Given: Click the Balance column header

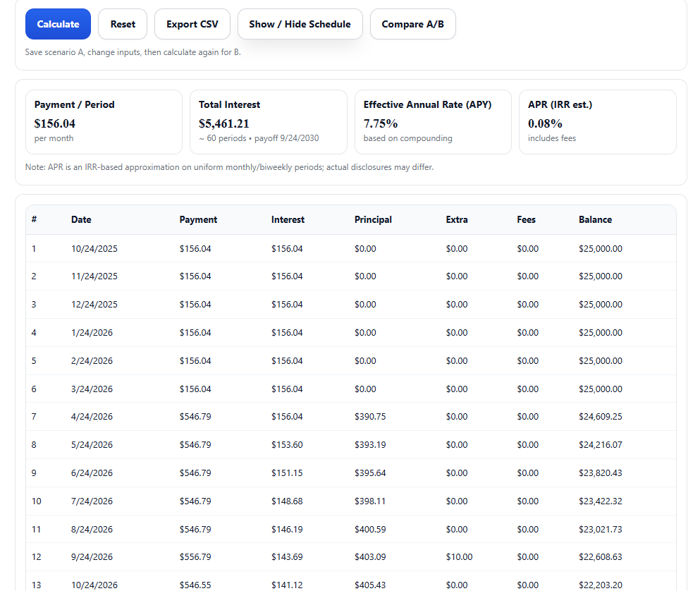Looking at the screenshot, I should (x=596, y=219).
